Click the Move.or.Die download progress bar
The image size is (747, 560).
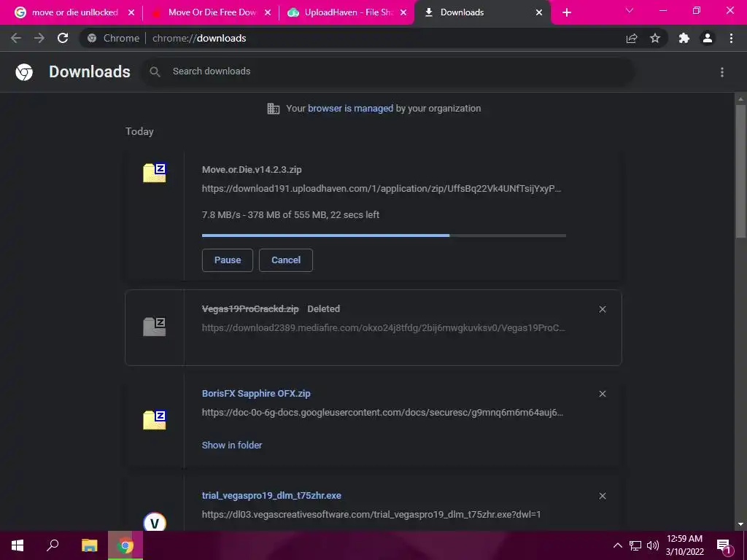click(x=384, y=236)
